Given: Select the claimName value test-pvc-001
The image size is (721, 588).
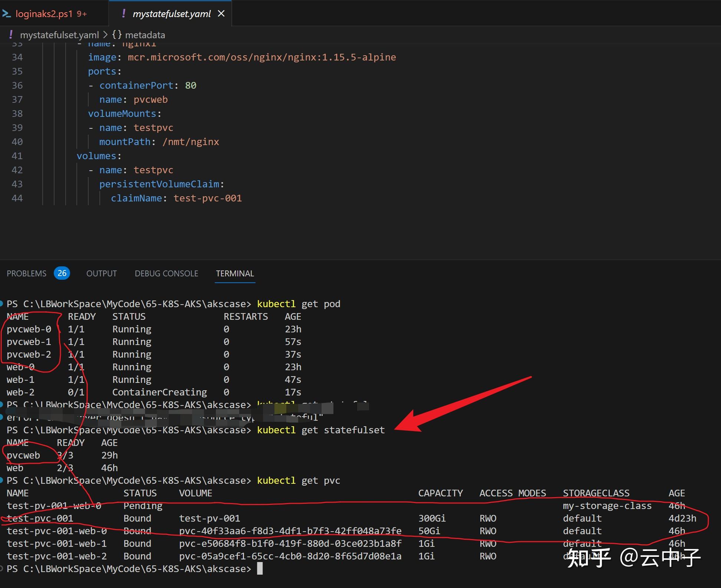Looking at the screenshot, I should click(208, 198).
